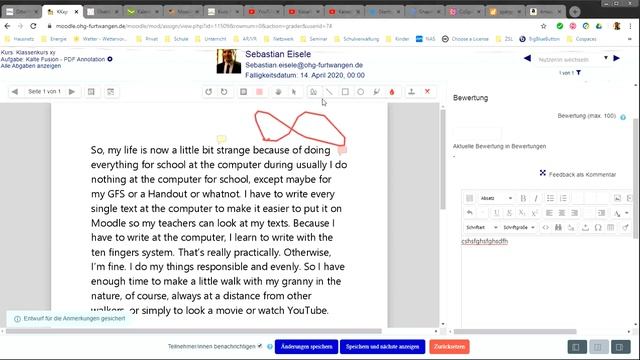The image size is (640, 360).
Task: Toggle the Teilnehmer/innen benachrichtigen checkbox
Action: point(260,346)
